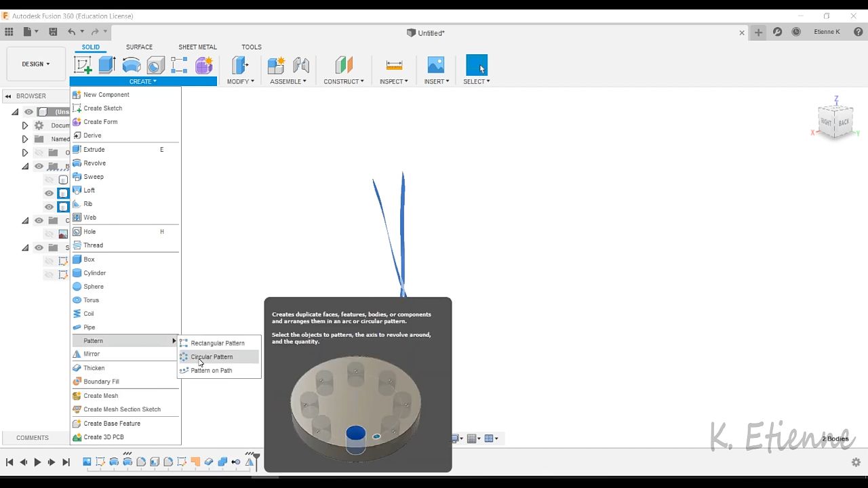Show the hidden canvas image

(x=49, y=234)
